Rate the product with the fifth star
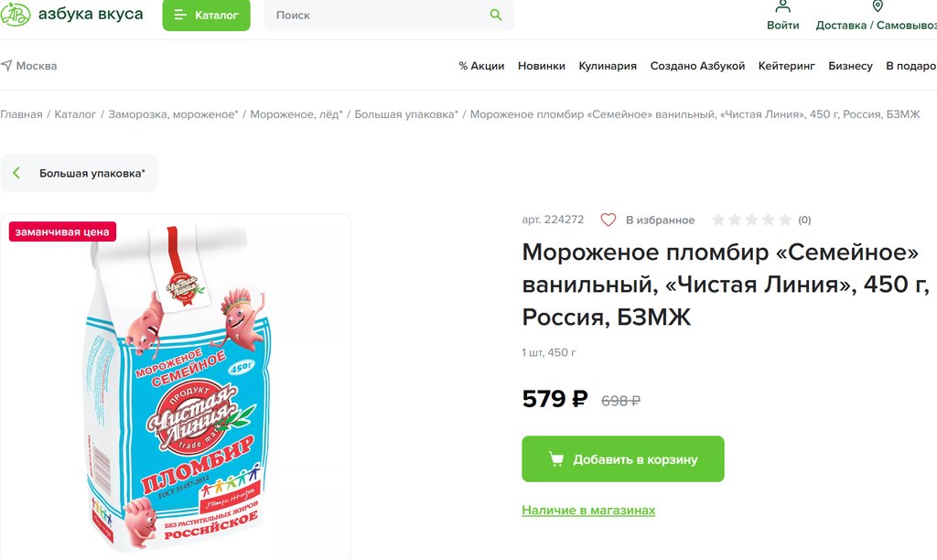The width and height of the screenshot is (937, 560). coord(784,220)
